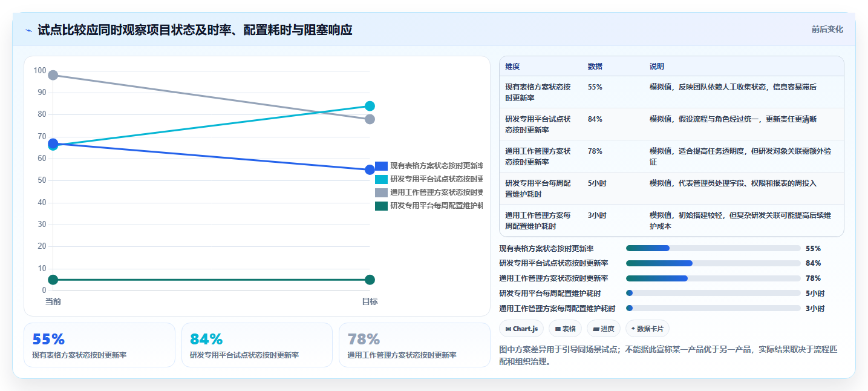The image size is (868, 391).
Task: Click the 5小时 value beside its progress bar
Action: click(815, 293)
